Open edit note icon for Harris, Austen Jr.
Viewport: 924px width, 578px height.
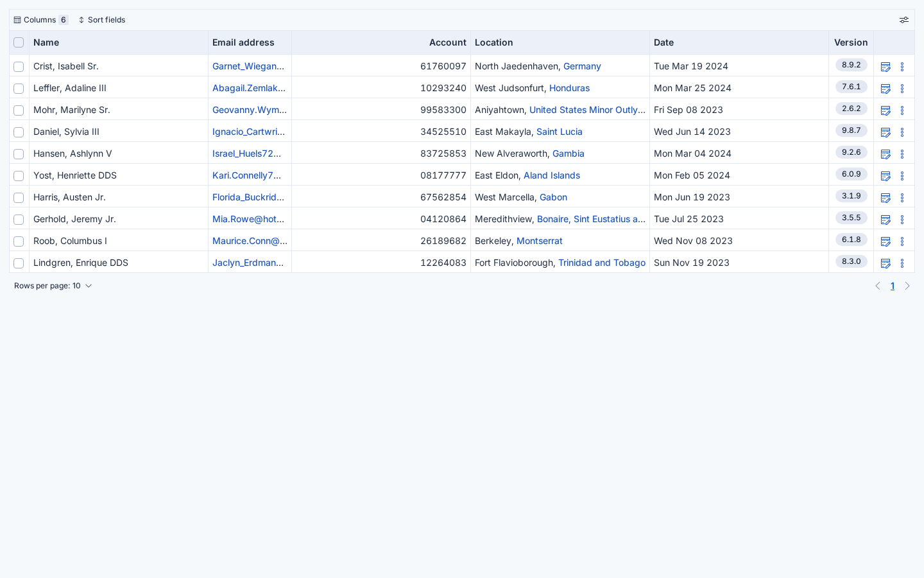tap(886, 198)
